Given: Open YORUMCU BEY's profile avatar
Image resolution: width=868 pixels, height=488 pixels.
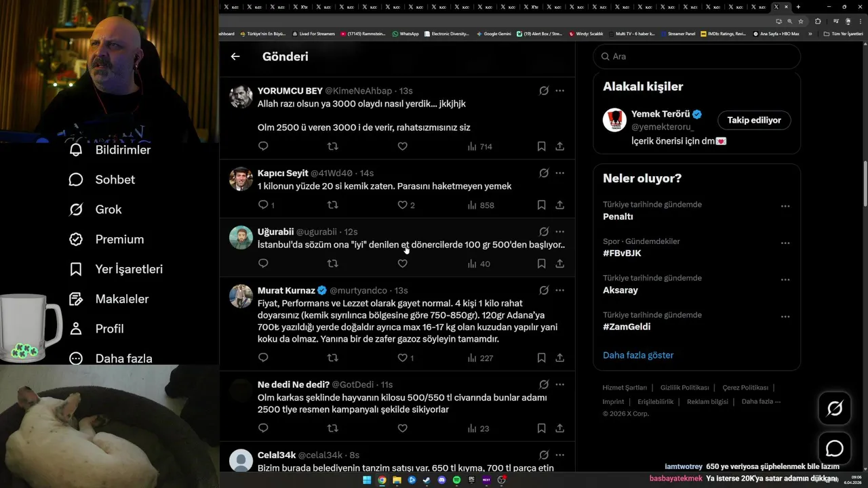Looking at the screenshot, I should 241,97.
